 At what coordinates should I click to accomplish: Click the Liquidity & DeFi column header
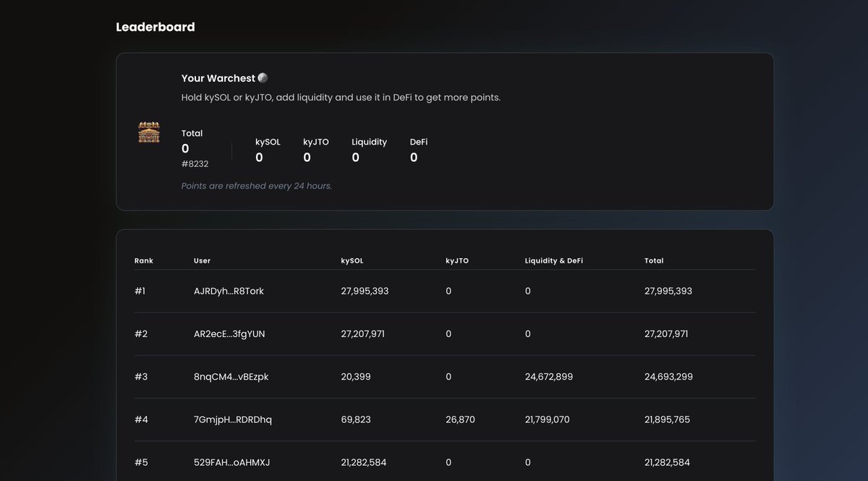tap(554, 260)
